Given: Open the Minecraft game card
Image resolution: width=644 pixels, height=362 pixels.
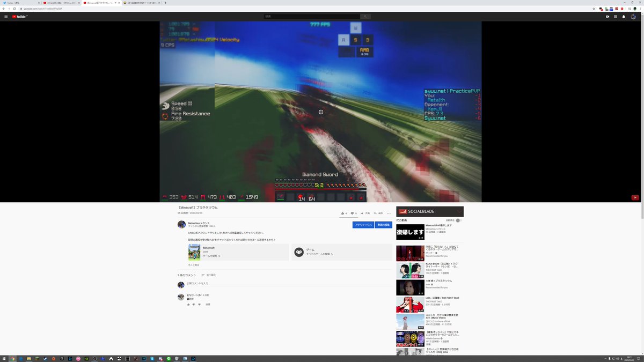Looking at the screenshot, I should tap(238, 252).
